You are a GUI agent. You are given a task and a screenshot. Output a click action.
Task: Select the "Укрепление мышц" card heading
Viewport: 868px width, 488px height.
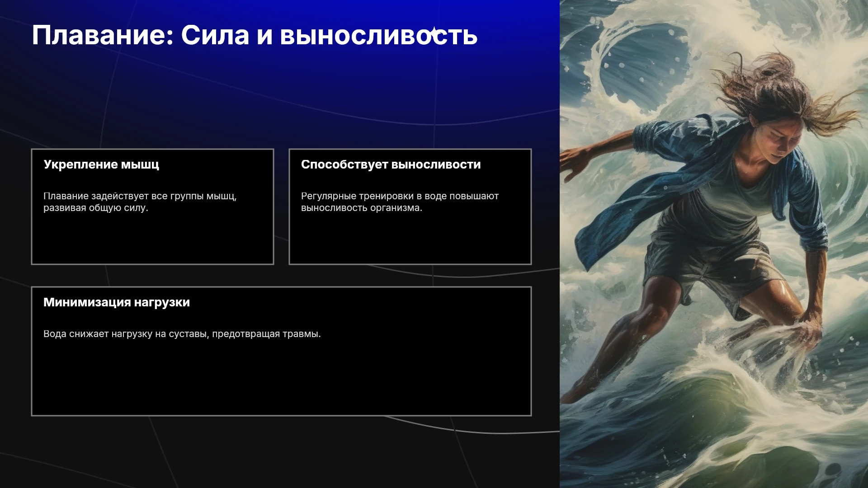[101, 164]
